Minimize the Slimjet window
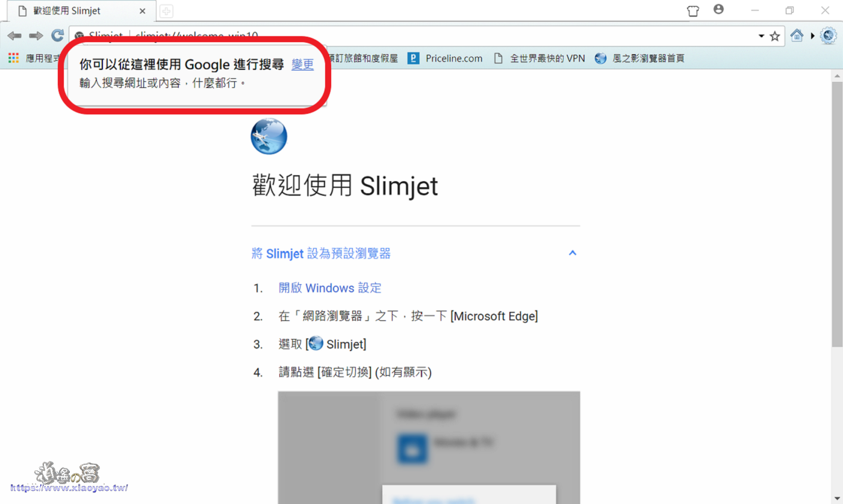Viewport: 843px width, 504px height. point(755,10)
